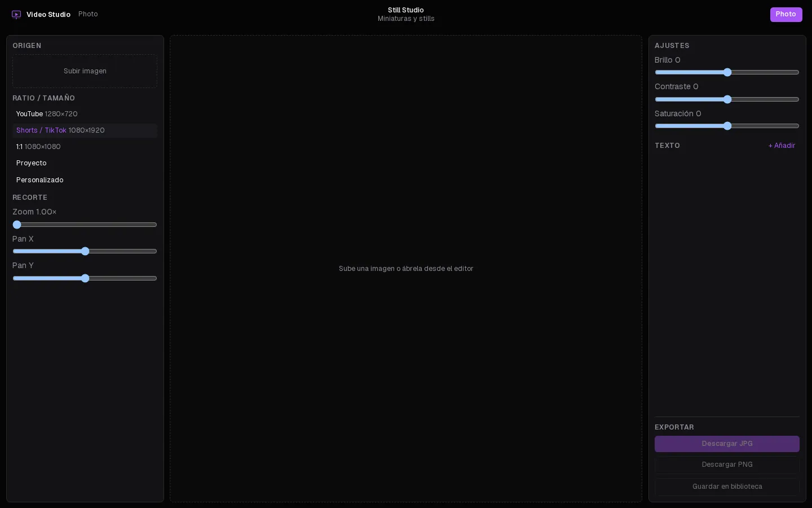The width and height of the screenshot is (812, 508).
Task: Pick the Personalizado size option
Action: pos(85,180)
